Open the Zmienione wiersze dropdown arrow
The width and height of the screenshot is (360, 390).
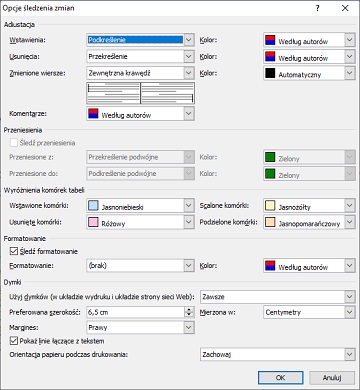pyautogui.click(x=189, y=73)
